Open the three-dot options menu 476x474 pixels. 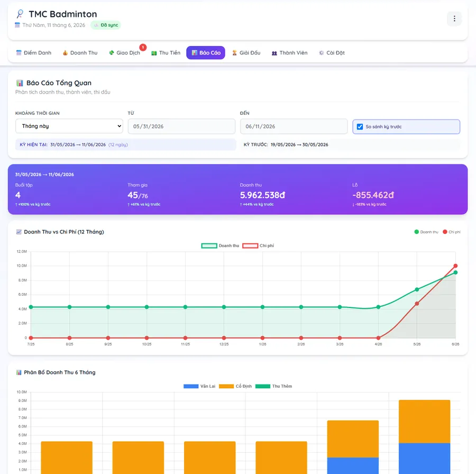click(x=454, y=19)
